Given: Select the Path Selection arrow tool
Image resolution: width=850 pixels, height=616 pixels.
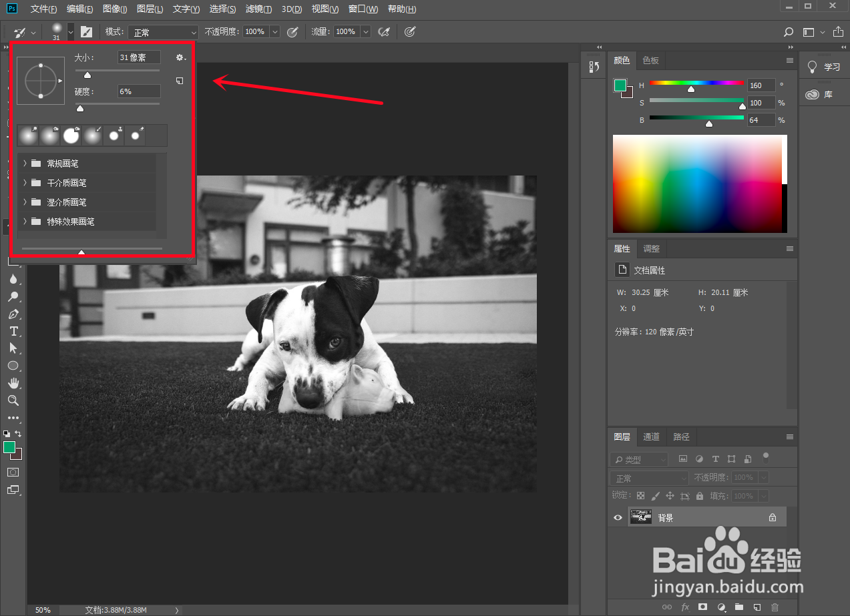Looking at the screenshot, I should pos(13,348).
